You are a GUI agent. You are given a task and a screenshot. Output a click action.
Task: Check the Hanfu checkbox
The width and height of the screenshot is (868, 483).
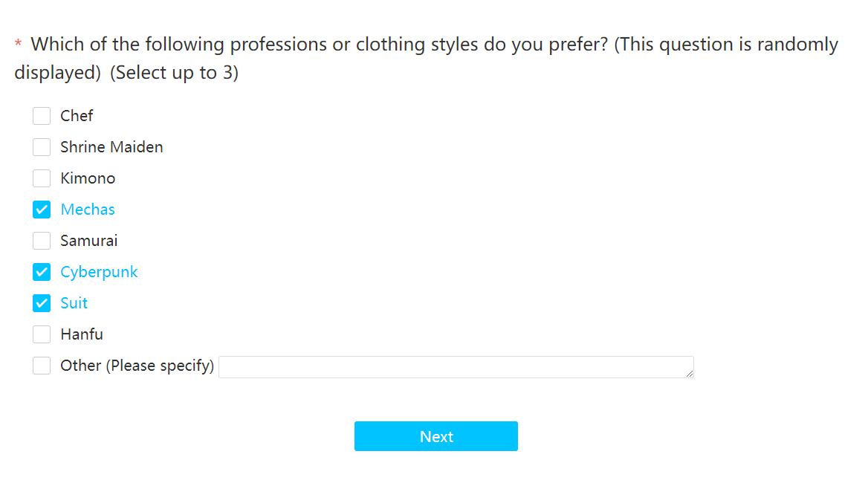point(42,334)
